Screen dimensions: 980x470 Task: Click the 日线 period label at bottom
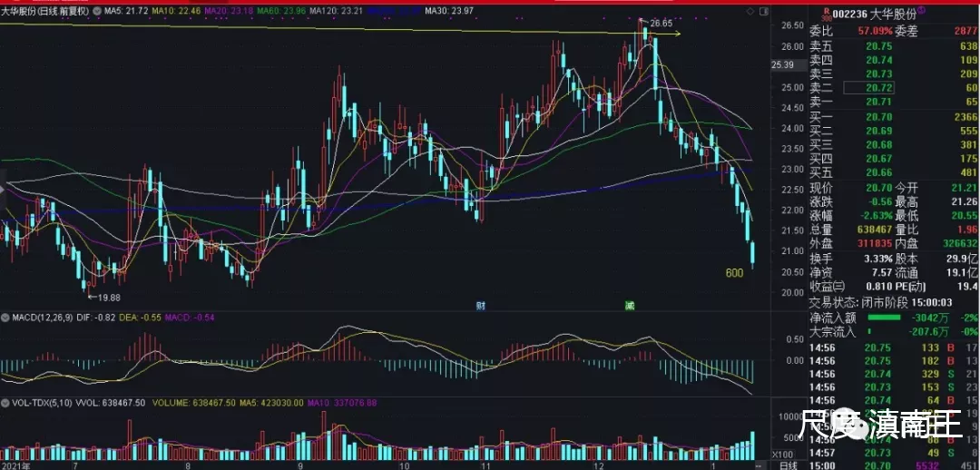(x=789, y=465)
